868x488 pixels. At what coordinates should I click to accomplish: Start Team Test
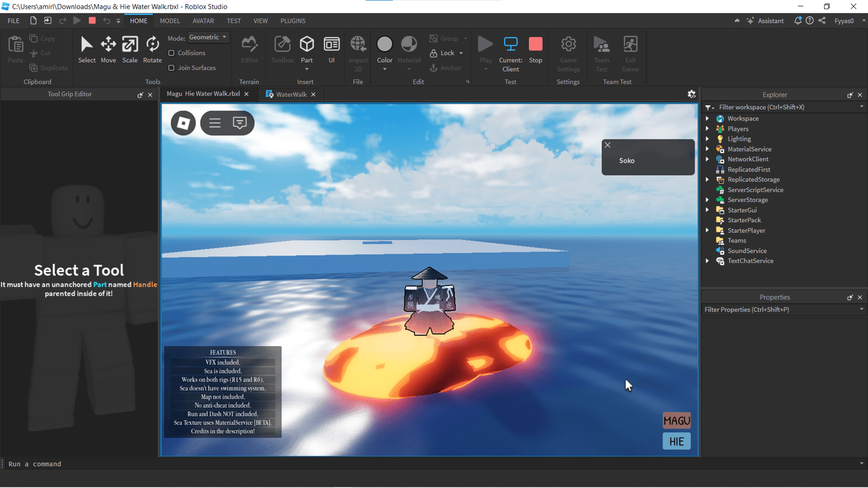pyautogui.click(x=602, y=53)
